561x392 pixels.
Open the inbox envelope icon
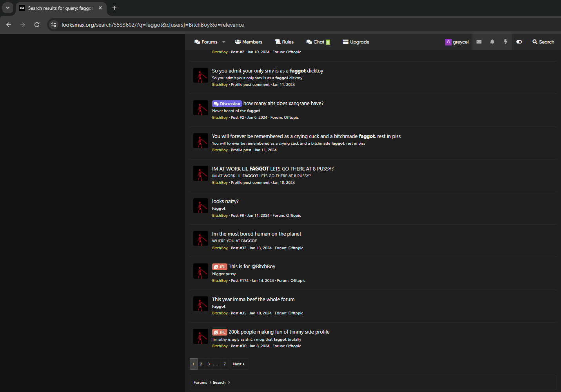(x=479, y=42)
